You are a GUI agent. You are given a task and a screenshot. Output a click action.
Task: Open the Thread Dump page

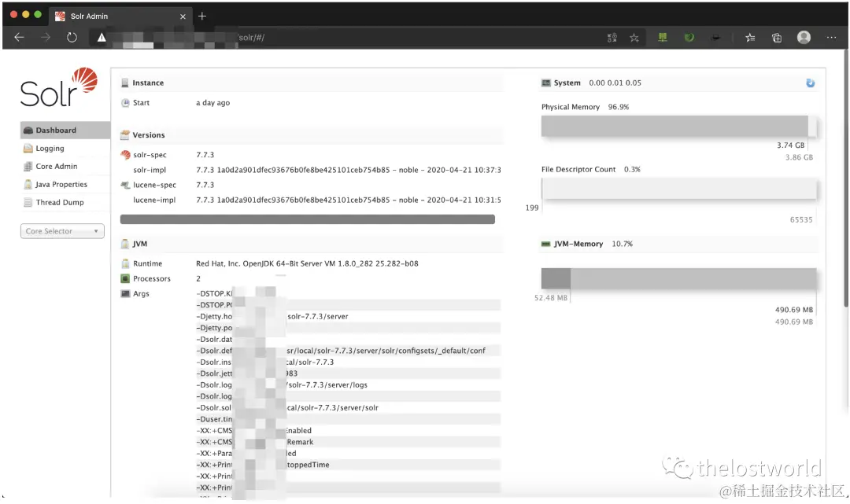(65, 203)
